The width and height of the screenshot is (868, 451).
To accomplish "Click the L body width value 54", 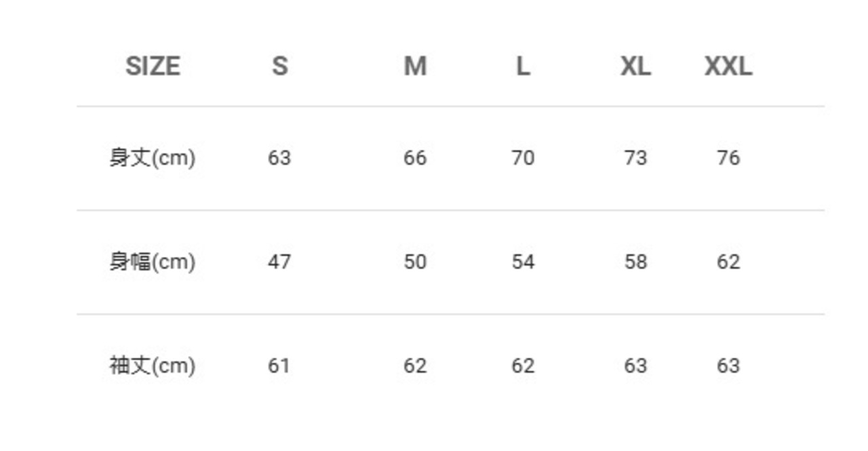I will pos(523,262).
